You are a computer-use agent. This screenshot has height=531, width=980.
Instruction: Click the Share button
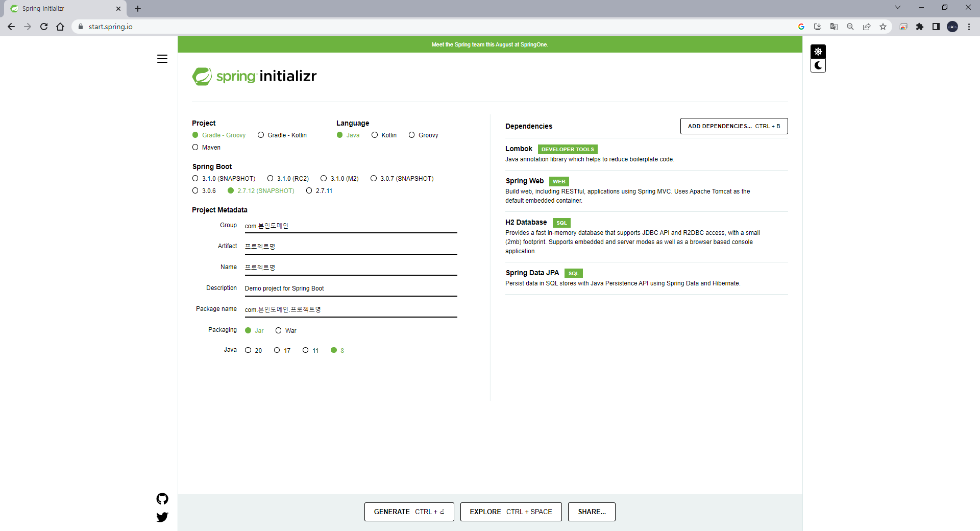tap(592, 512)
